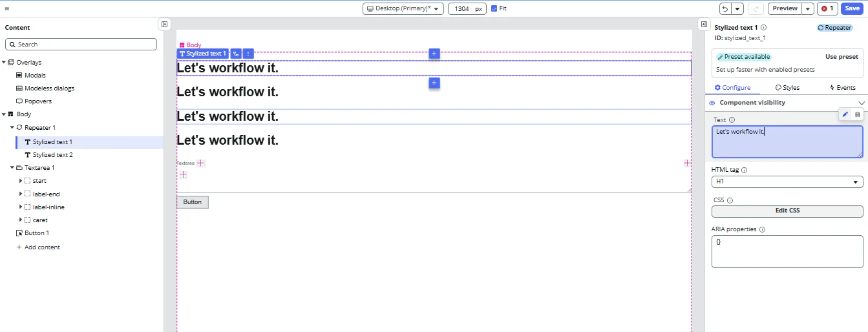Collapse the Body tree node
This screenshot has width=868, height=332.
click(4, 114)
